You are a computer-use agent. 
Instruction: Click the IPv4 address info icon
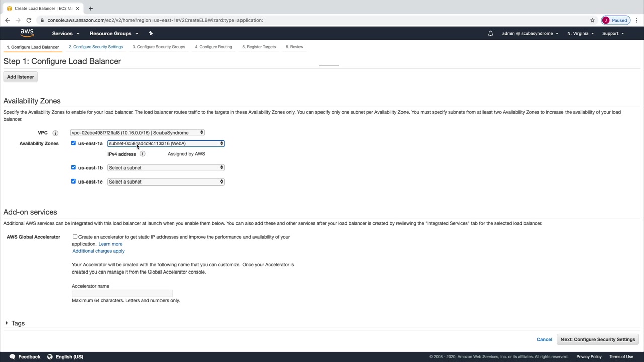(x=142, y=154)
